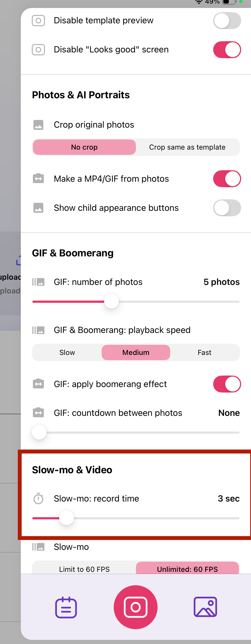251x644 pixels.
Task: Select Limit to 60 FPS option
Action: [x=84, y=569]
